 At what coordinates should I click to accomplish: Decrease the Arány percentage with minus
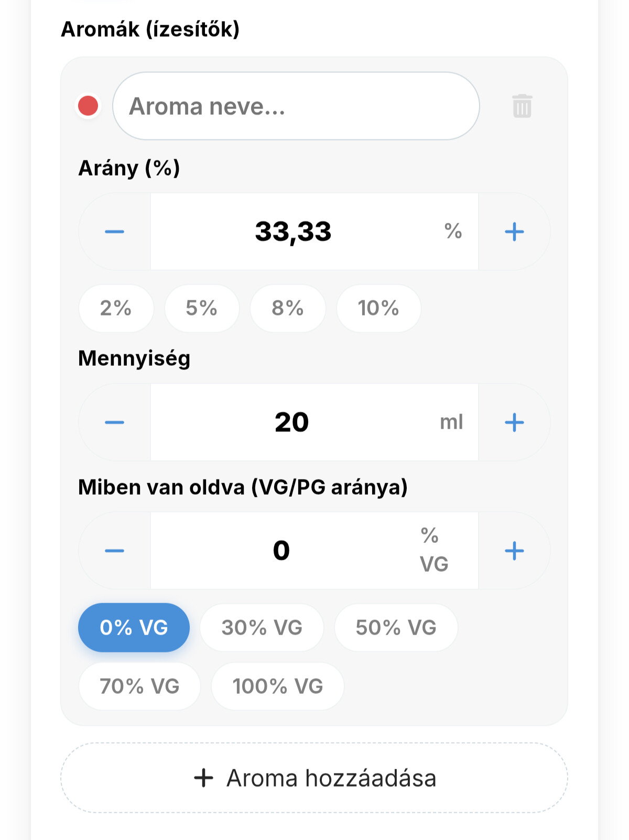tap(114, 232)
